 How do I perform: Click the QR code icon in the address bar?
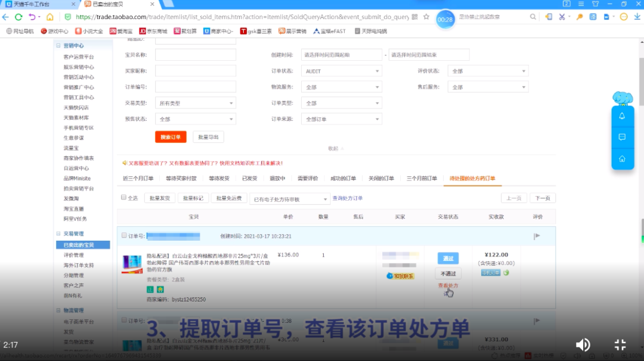click(x=414, y=17)
